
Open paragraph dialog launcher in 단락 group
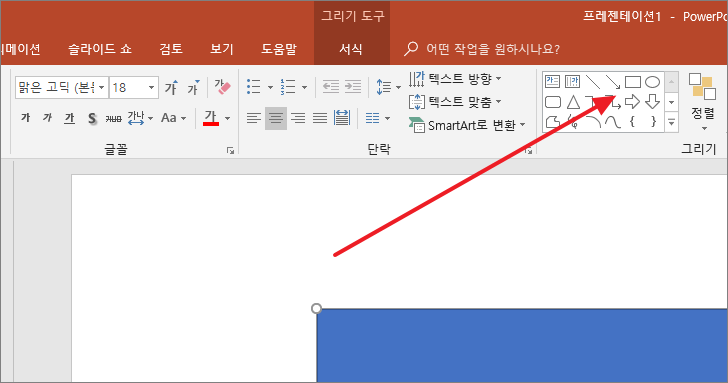(529, 150)
